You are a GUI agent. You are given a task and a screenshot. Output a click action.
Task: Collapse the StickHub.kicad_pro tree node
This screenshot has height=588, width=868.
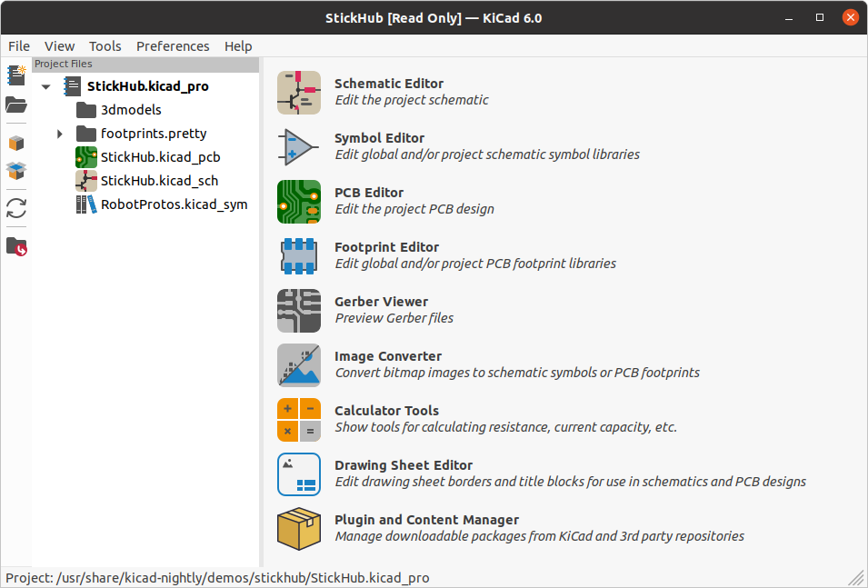pos(45,87)
